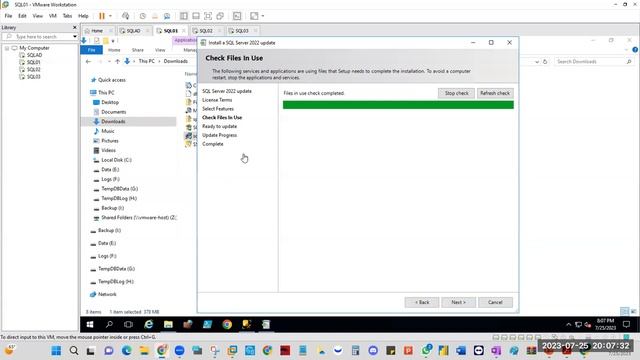
Task: Refresh the Downloads folder view
Action: pyautogui.click(x=545, y=62)
